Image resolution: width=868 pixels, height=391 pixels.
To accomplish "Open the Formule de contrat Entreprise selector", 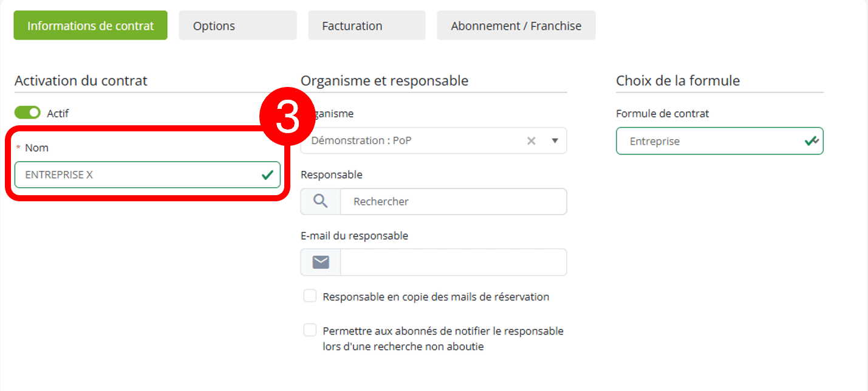I will click(x=720, y=141).
